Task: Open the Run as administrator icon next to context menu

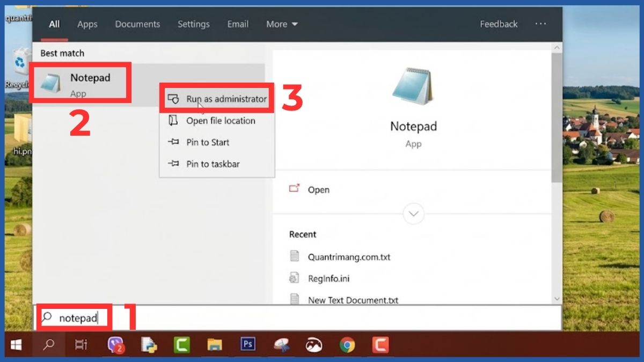Action: click(174, 99)
